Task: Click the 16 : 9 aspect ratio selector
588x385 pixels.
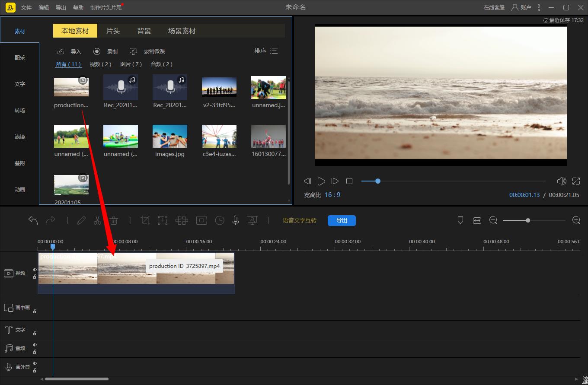Action: [332, 195]
